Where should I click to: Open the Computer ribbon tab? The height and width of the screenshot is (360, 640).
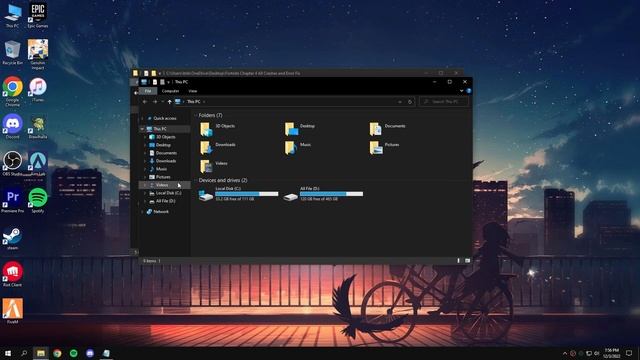click(x=170, y=91)
